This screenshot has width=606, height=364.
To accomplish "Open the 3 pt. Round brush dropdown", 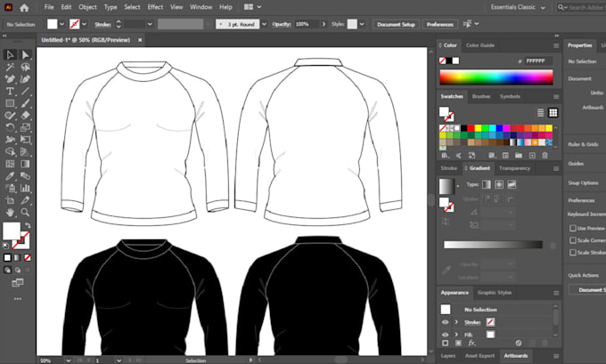I will click(x=265, y=24).
